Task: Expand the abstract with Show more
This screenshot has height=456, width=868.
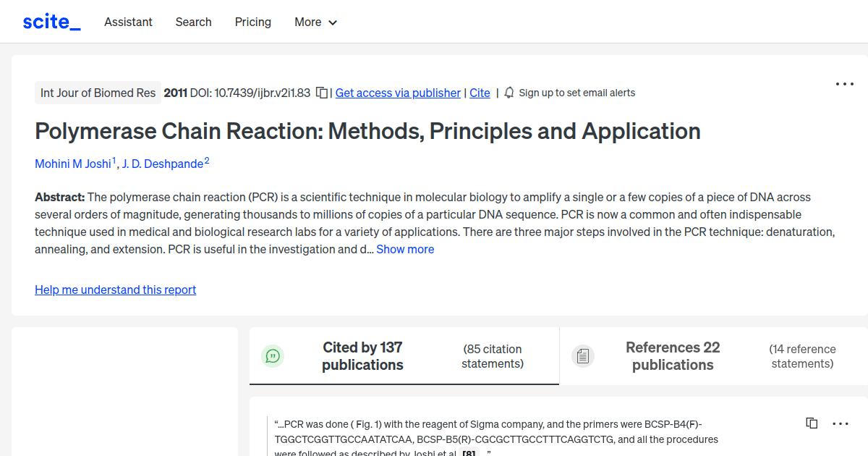Action: pos(405,249)
